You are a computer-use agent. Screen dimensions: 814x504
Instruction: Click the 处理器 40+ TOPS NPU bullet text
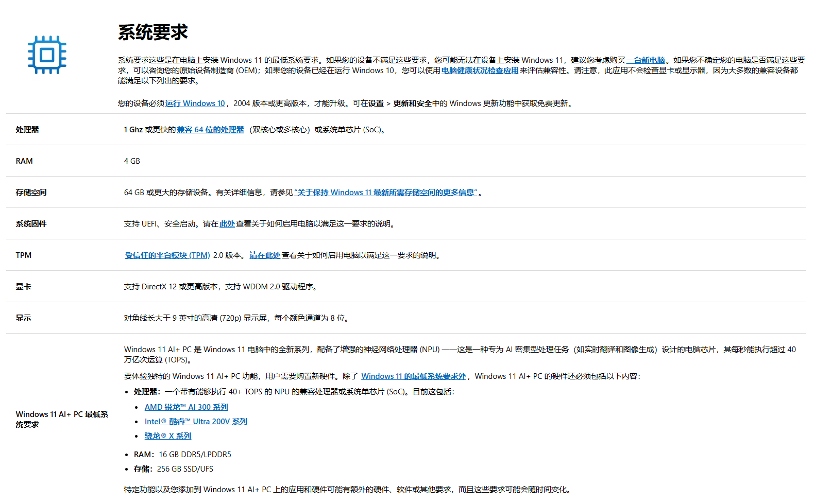(294, 392)
